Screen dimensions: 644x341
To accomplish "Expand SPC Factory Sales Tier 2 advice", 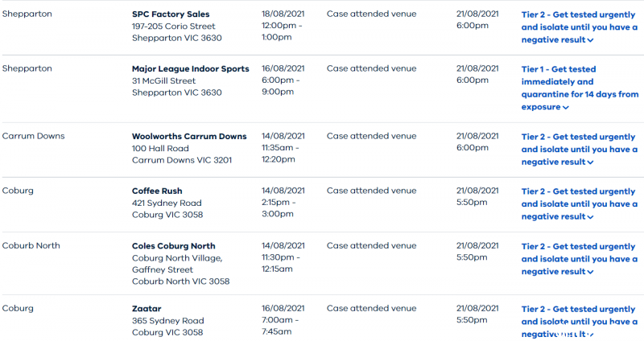I will tap(579, 27).
